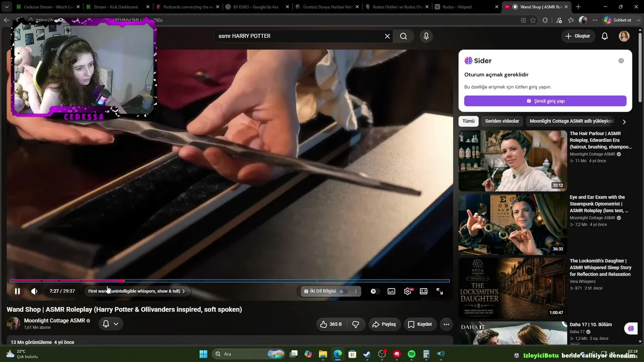
Task: Click the Şimdi giriş yap button
Action: click(545, 101)
